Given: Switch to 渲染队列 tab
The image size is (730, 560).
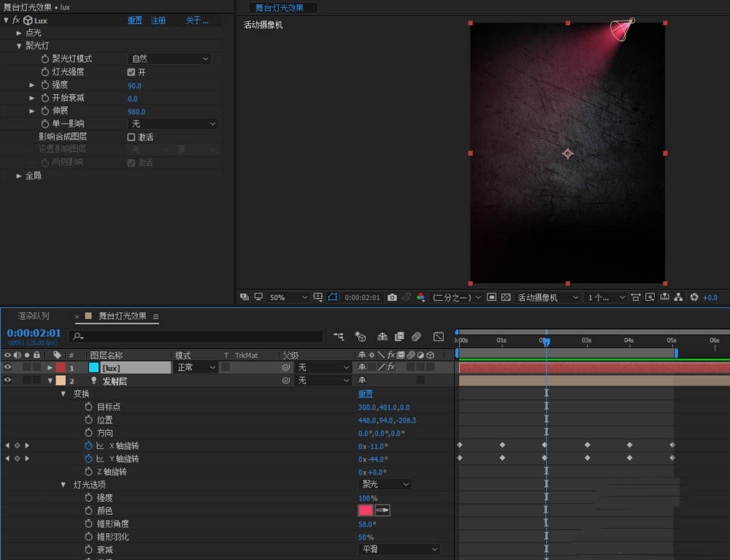Looking at the screenshot, I should (x=34, y=316).
